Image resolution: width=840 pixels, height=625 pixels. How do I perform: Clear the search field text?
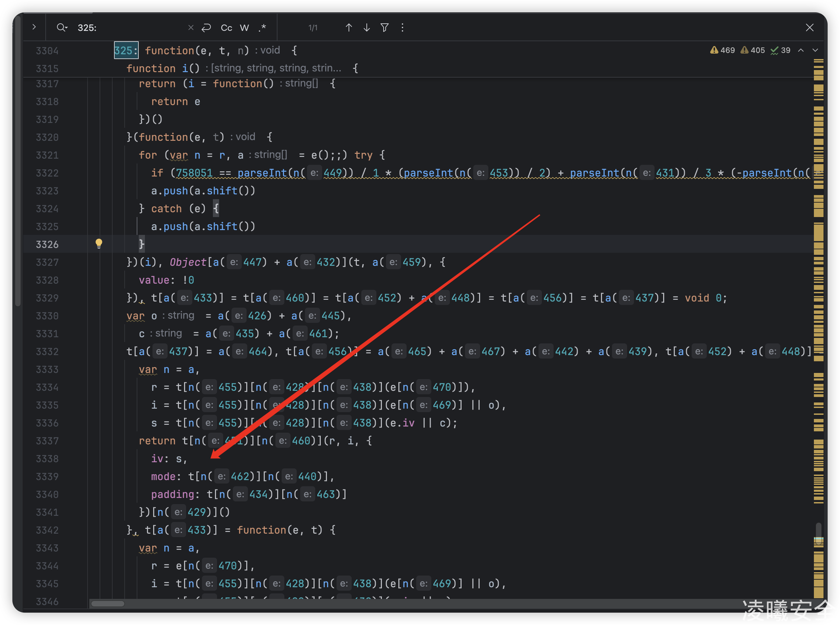point(191,27)
